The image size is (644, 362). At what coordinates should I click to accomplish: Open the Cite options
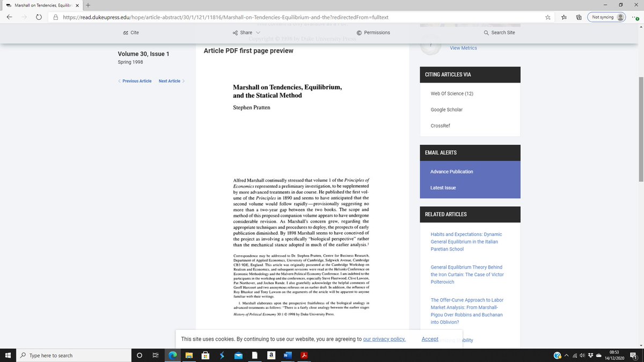[130, 32]
